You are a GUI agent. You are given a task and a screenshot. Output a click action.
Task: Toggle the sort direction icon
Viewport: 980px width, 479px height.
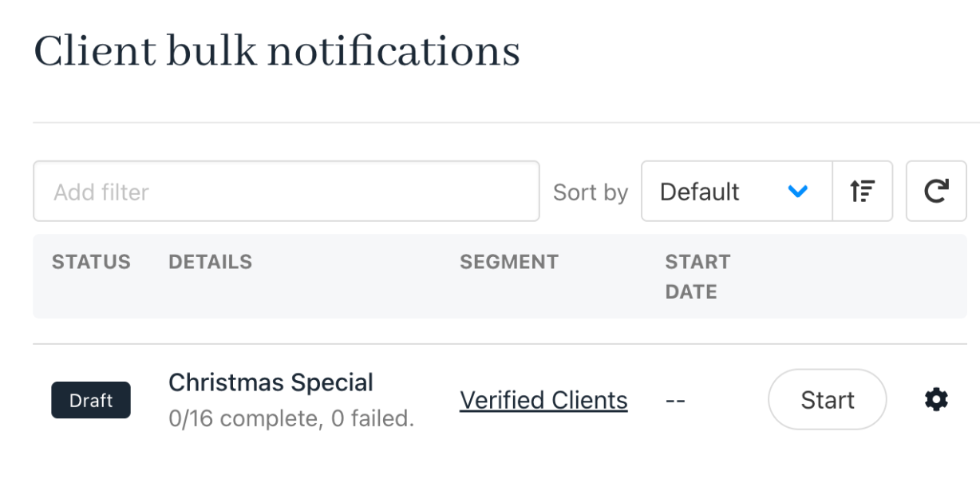863,191
